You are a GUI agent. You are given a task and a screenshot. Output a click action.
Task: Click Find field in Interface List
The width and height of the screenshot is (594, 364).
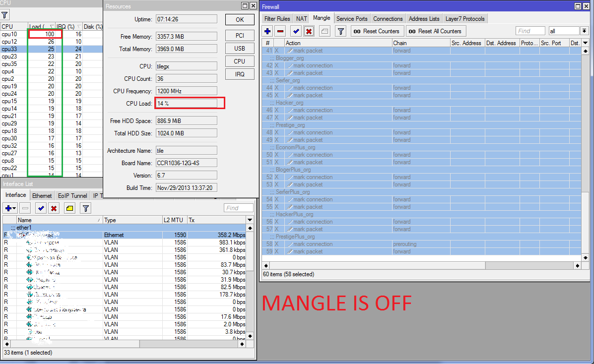pos(238,208)
